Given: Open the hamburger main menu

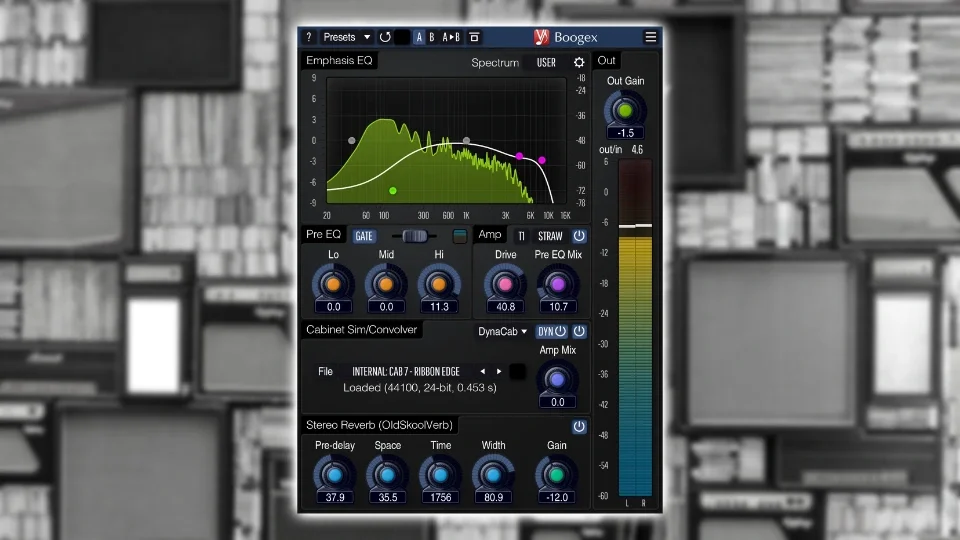Looking at the screenshot, I should point(650,37).
